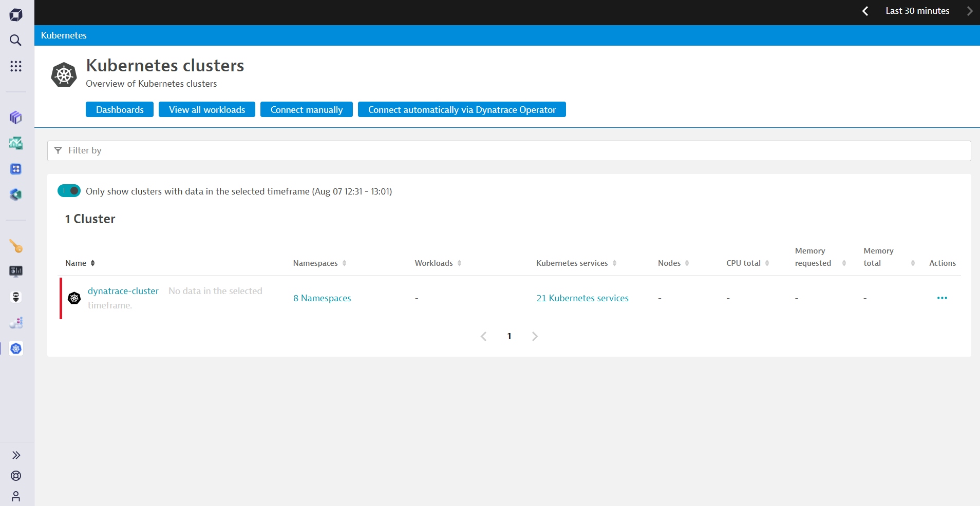The width and height of the screenshot is (980, 506).
Task: Sort table by Memory total column
Action: coord(889,257)
